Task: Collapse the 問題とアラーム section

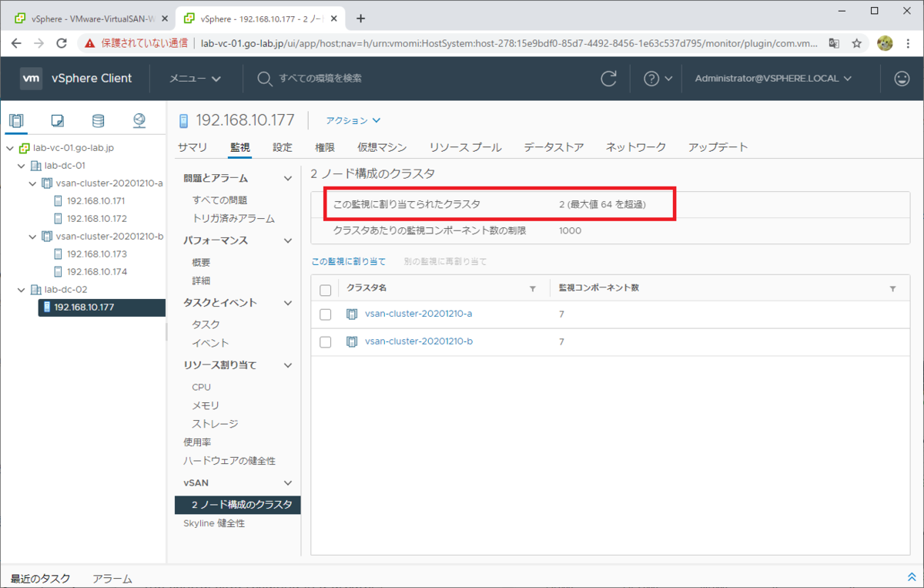Action: 288,179
